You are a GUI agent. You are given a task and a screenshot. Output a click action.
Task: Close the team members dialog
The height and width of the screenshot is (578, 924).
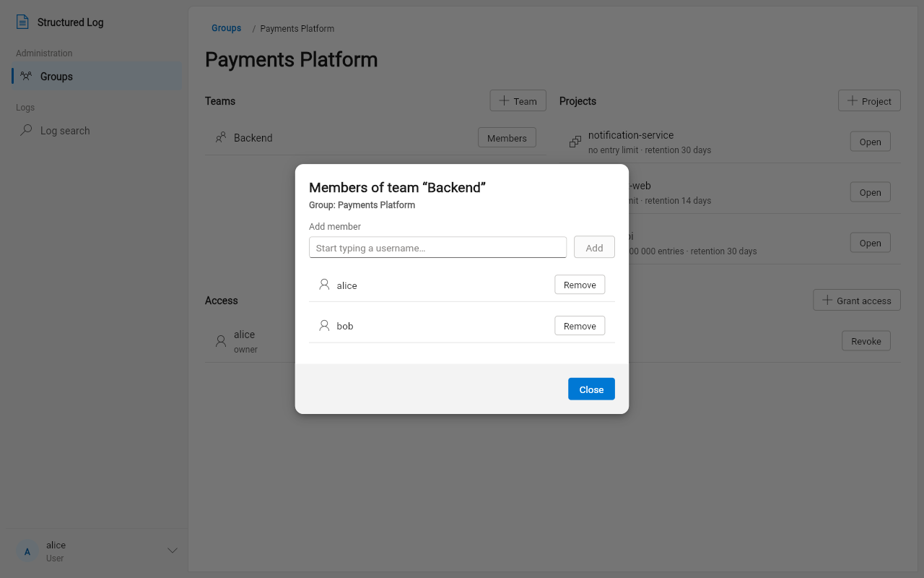pos(591,389)
